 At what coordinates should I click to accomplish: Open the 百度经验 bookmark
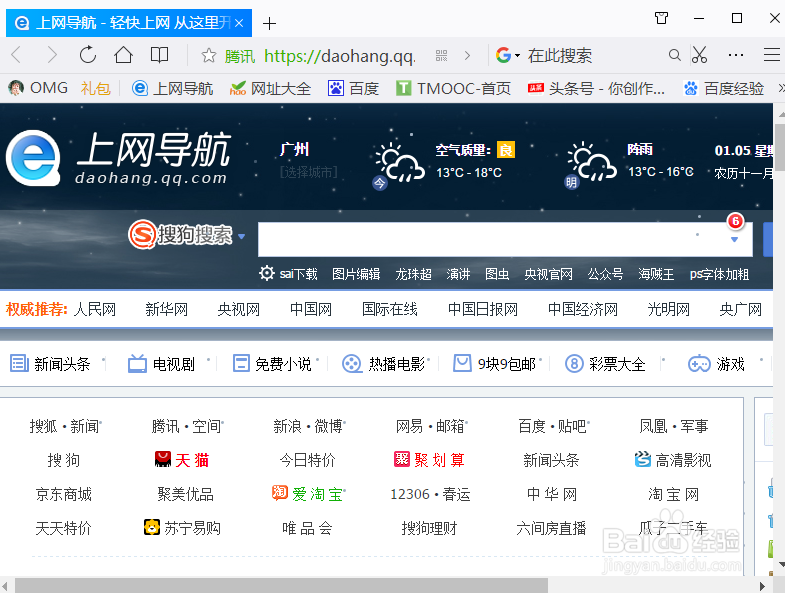pyautogui.click(x=723, y=88)
